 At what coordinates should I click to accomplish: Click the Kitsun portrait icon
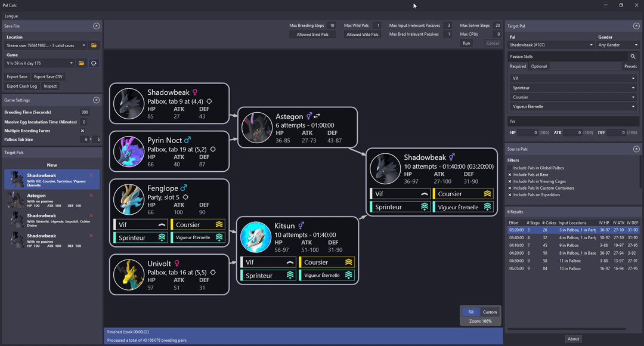(x=256, y=237)
